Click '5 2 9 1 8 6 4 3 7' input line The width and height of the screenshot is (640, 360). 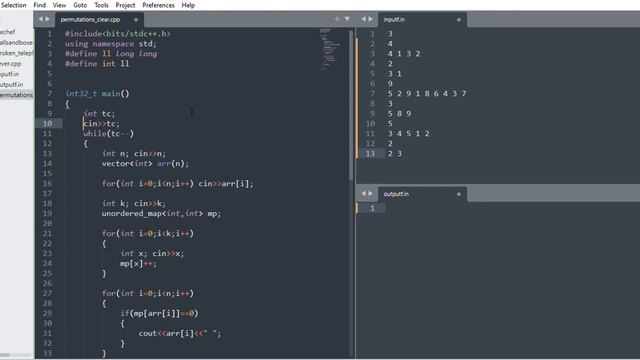[x=427, y=93]
